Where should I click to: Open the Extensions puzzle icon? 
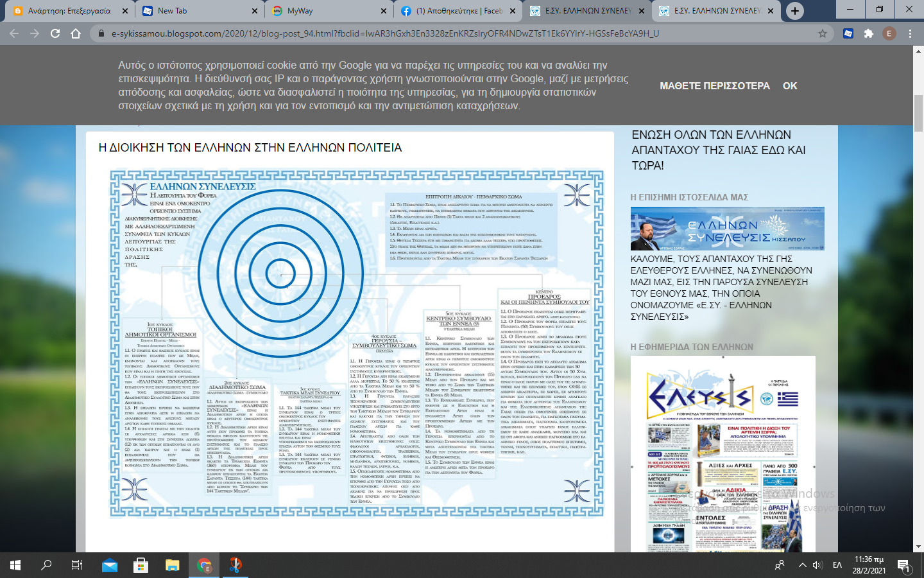(869, 33)
